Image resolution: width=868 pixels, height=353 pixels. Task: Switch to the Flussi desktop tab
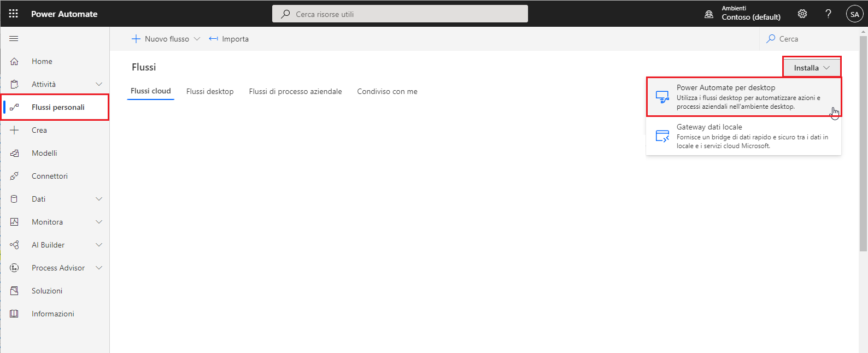(210, 91)
